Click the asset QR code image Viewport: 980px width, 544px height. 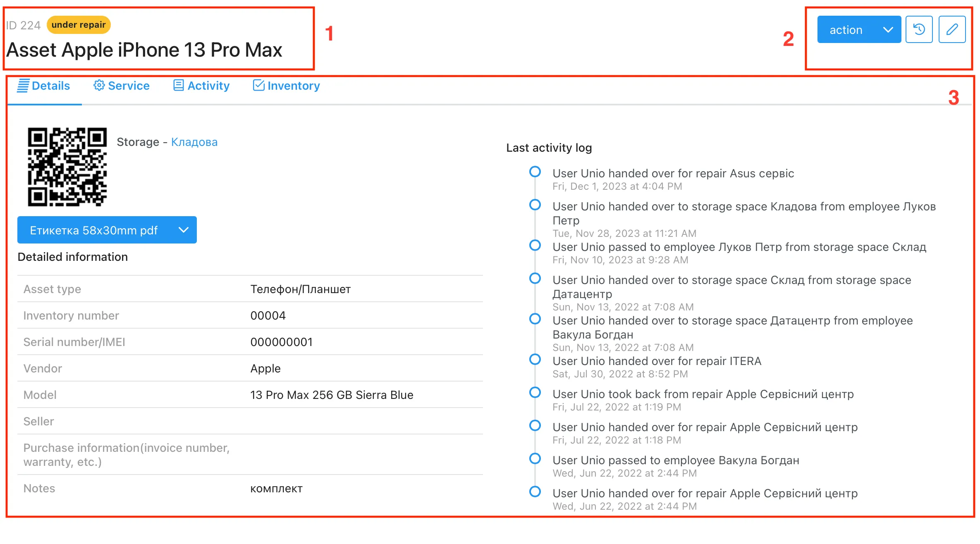[67, 167]
